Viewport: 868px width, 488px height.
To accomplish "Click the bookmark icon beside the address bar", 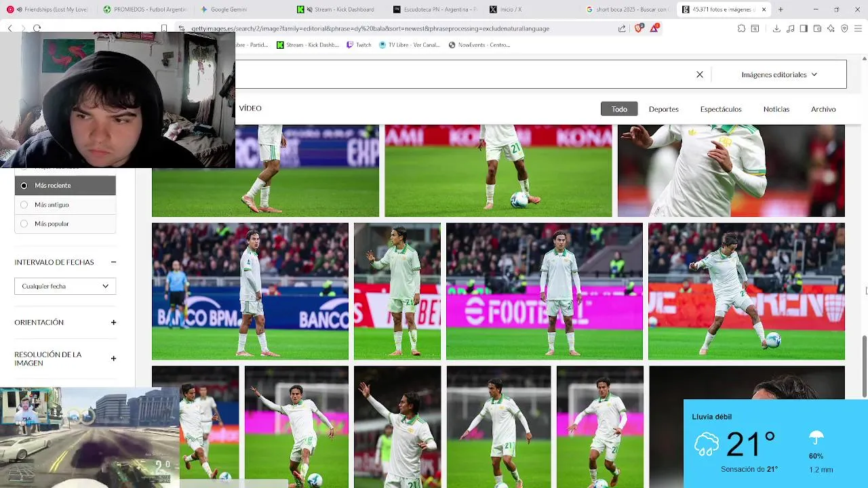I will coord(164,28).
